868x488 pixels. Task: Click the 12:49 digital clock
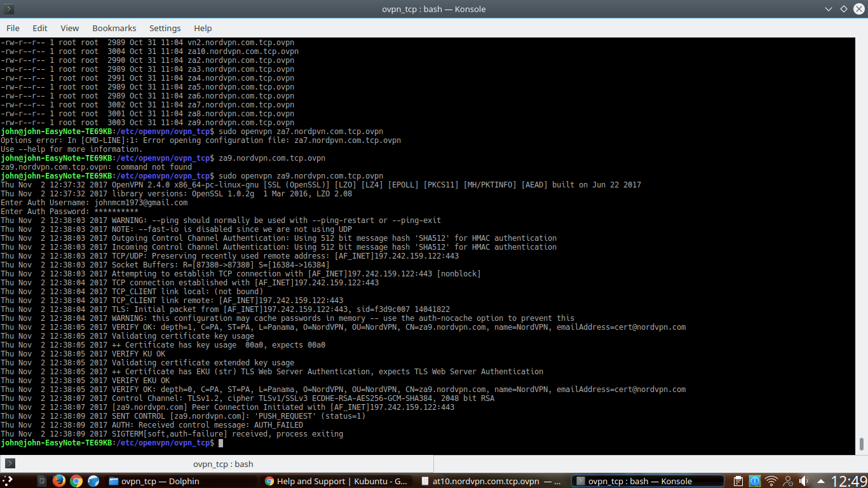pyautogui.click(x=848, y=481)
